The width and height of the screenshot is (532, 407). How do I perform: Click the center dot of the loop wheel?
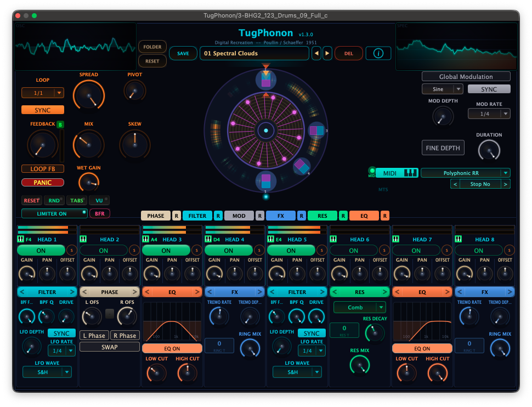click(266, 131)
